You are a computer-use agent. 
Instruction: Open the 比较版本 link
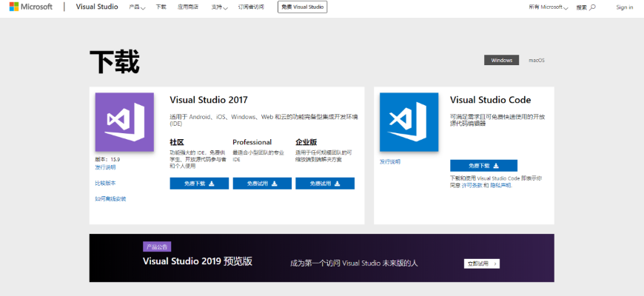tap(105, 183)
